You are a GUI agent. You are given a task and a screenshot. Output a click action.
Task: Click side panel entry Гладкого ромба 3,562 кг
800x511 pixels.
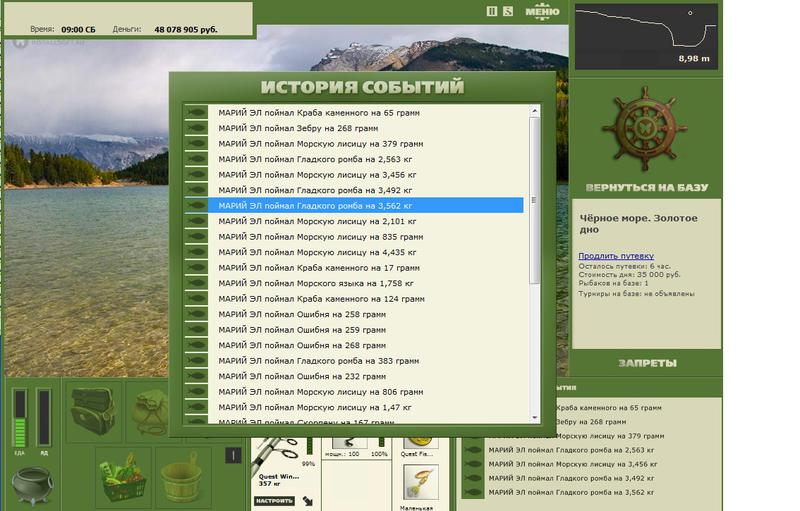coord(571,493)
